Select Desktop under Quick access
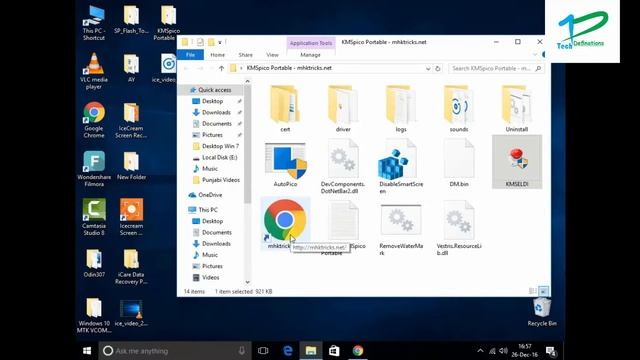This screenshot has height=360, width=640. pos(212,101)
